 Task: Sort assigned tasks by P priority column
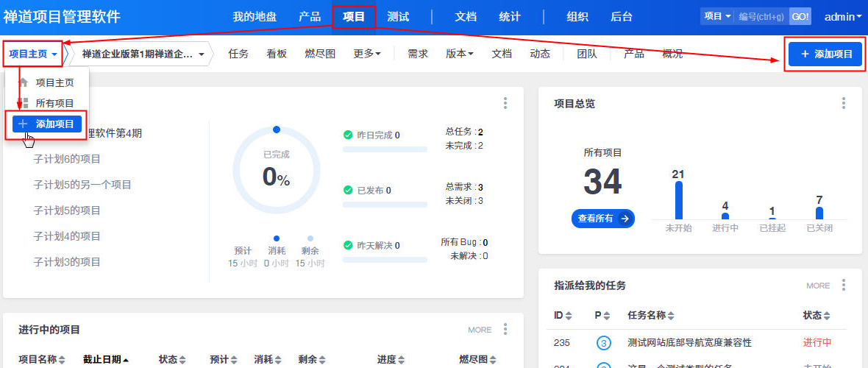602,315
